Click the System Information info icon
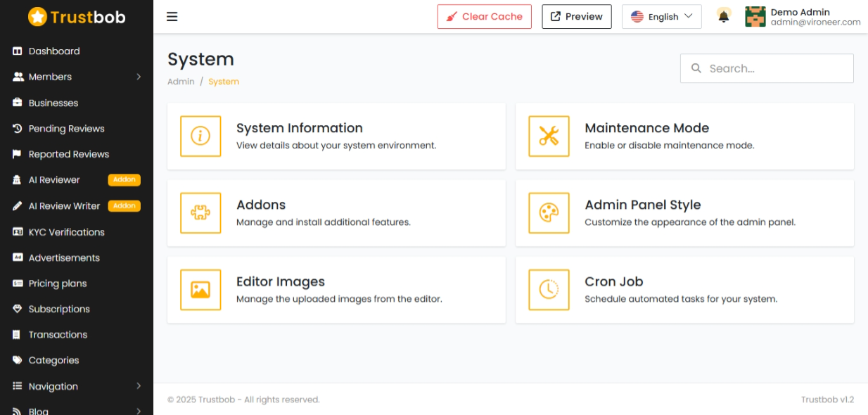868x415 pixels. (200, 136)
